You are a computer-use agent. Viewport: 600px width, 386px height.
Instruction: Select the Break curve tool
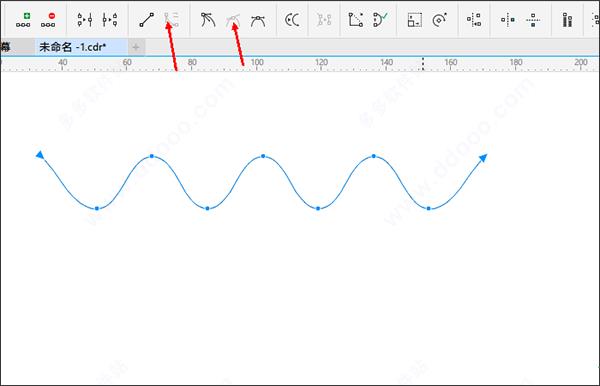click(110, 20)
